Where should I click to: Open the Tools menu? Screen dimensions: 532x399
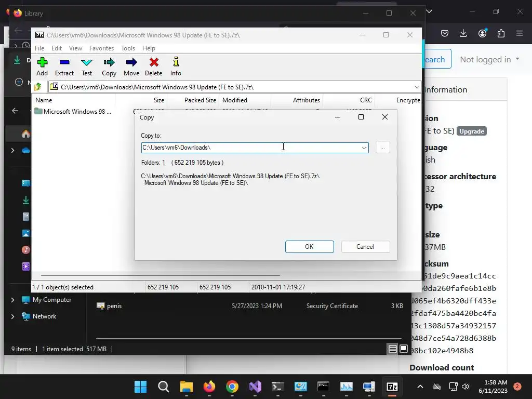click(x=128, y=48)
